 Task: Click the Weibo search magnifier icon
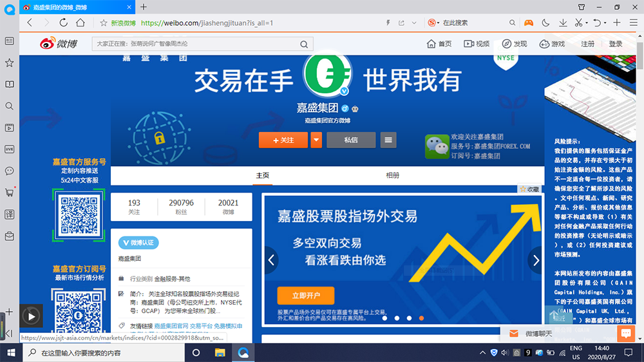(x=304, y=44)
